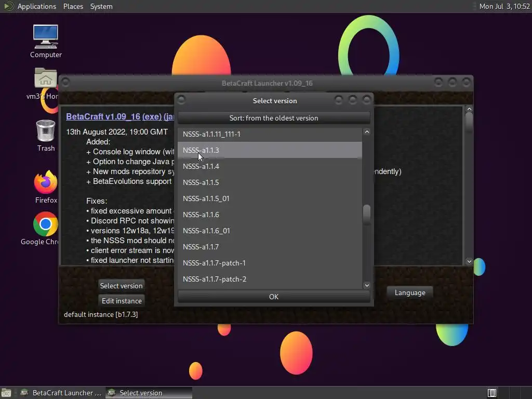Click the Edit instance button

122,301
